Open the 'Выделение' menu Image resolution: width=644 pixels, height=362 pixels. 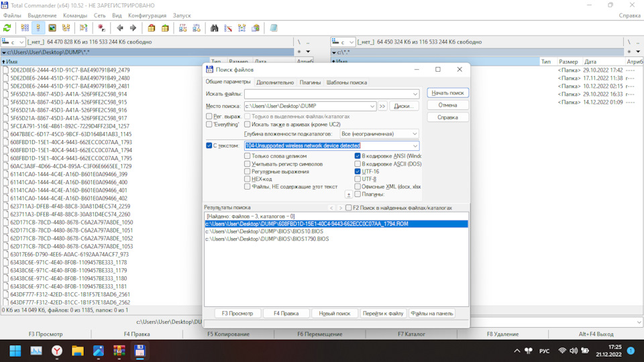point(42,15)
